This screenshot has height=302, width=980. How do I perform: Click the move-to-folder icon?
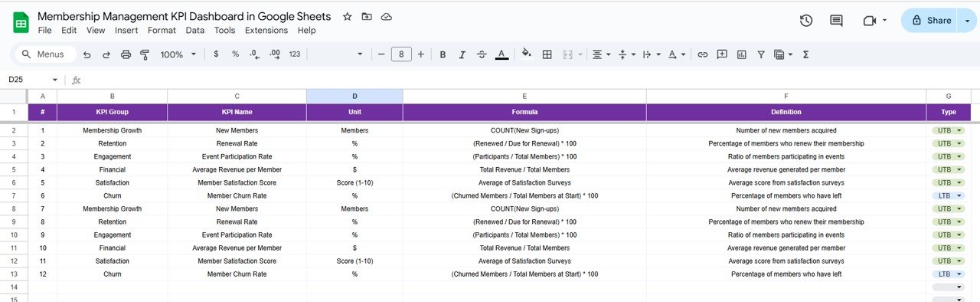[x=367, y=16]
